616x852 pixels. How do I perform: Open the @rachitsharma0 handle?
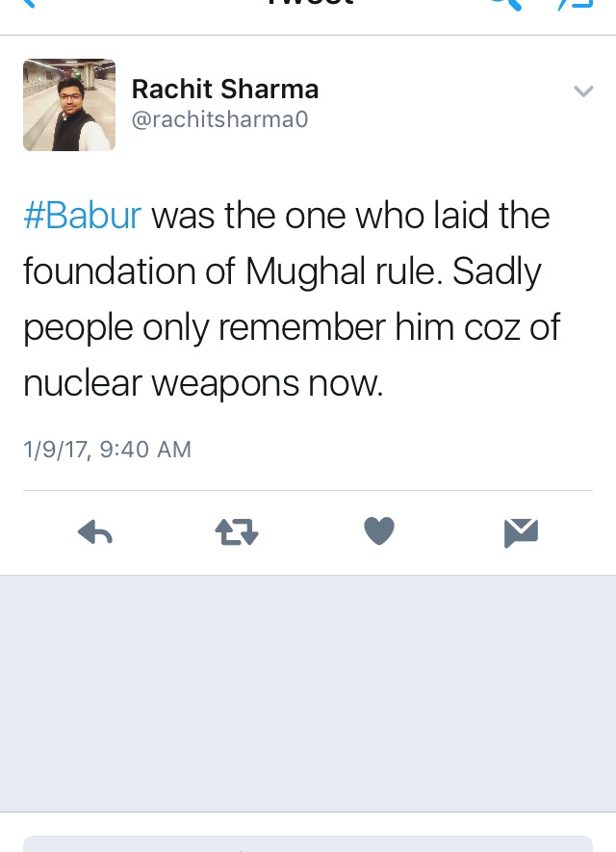(x=220, y=119)
